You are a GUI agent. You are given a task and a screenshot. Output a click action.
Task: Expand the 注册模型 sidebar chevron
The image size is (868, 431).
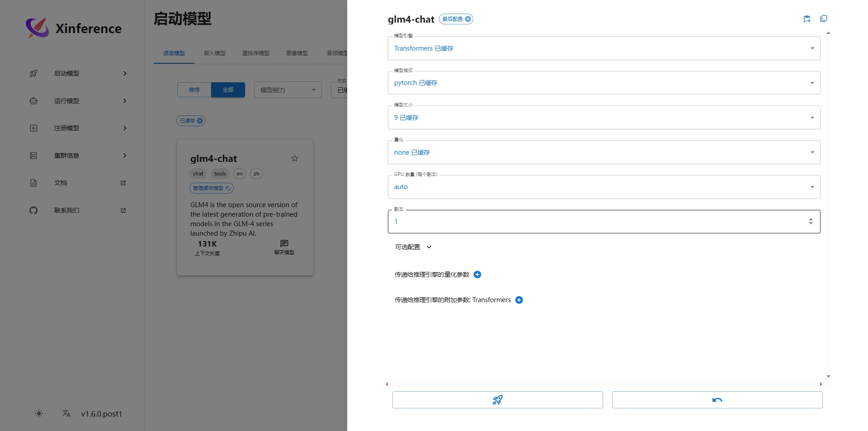point(125,128)
